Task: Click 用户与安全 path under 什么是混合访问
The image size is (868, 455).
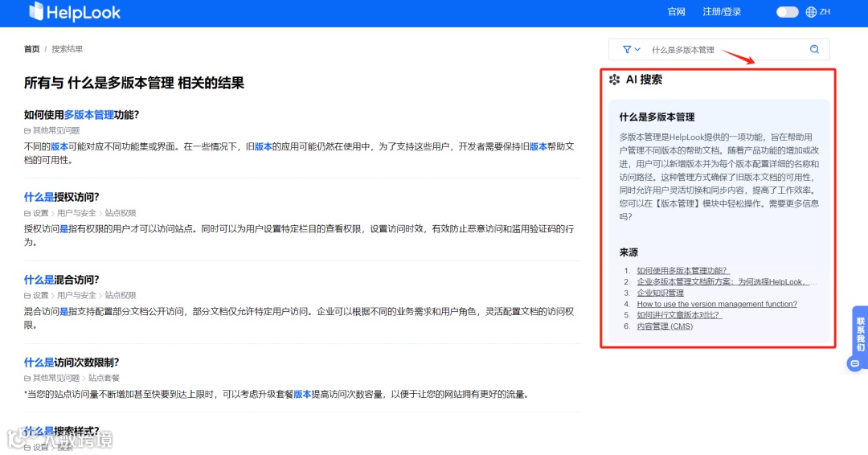Action: click(x=76, y=296)
